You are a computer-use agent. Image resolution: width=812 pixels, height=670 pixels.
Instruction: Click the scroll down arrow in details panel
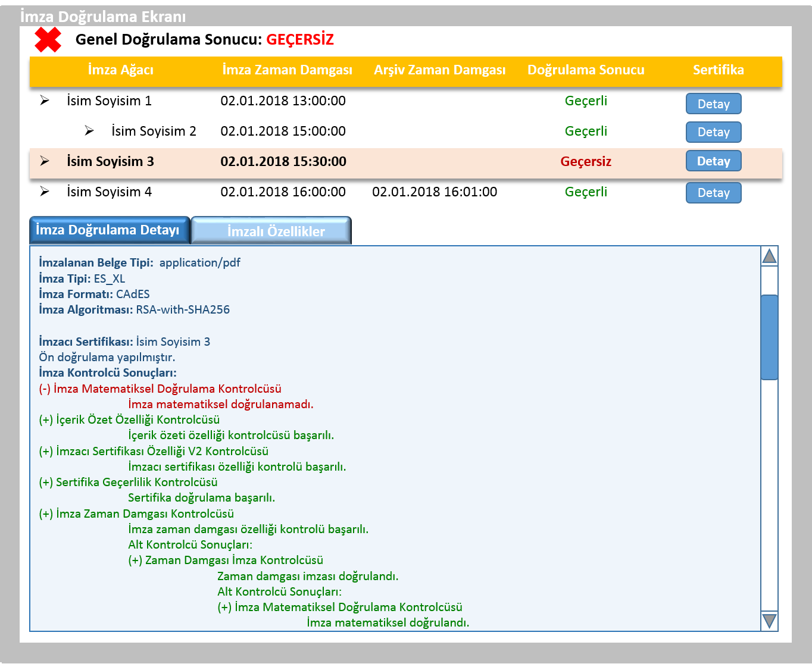tap(769, 621)
